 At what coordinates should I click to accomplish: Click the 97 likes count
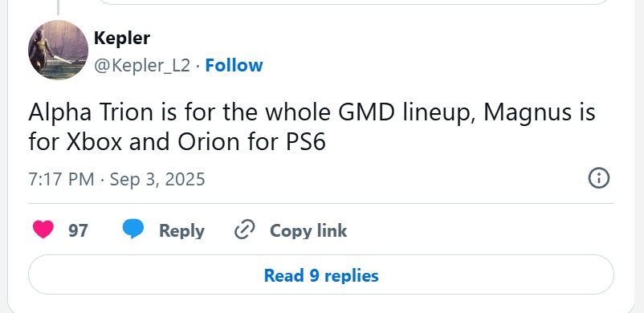(x=78, y=230)
